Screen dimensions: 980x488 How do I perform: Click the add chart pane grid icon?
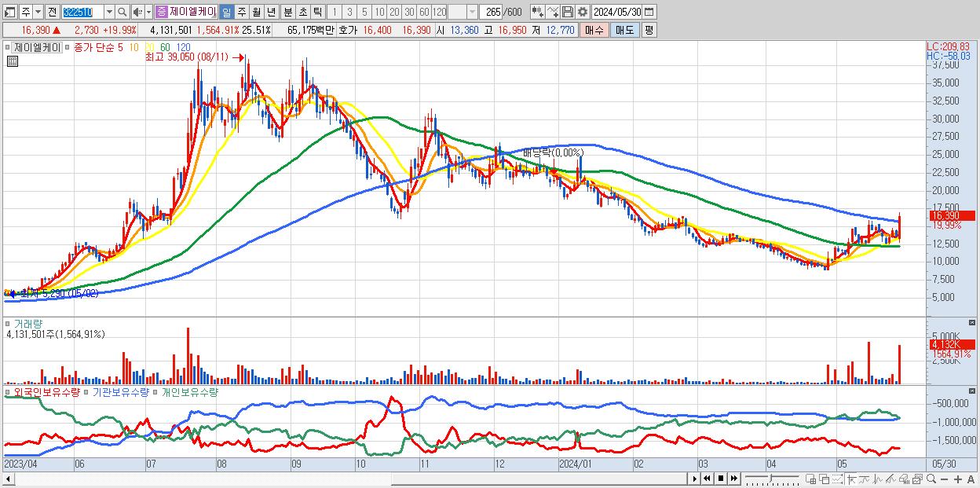(x=811, y=479)
